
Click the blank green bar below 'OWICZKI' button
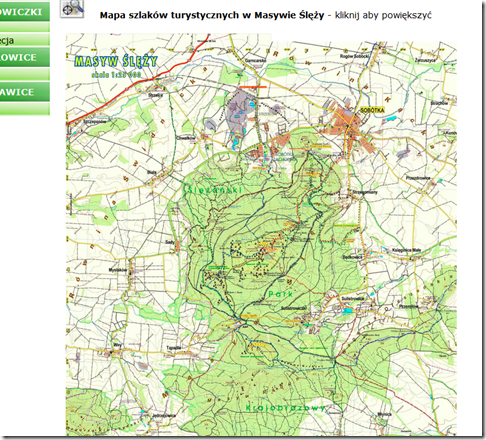[25, 27]
